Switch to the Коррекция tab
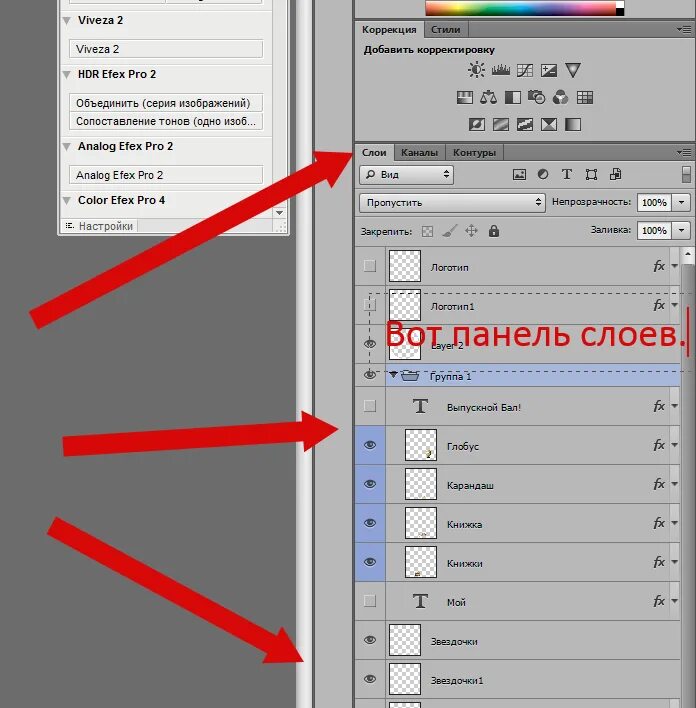The height and width of the screenshot is (708, 696). coord(389,30)
